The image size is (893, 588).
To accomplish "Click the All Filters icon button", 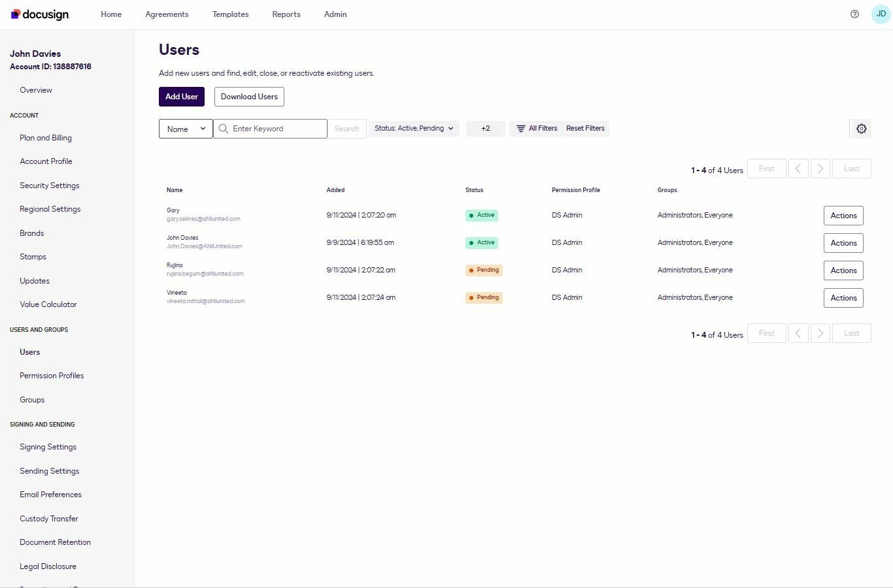I will click(537, 129).
